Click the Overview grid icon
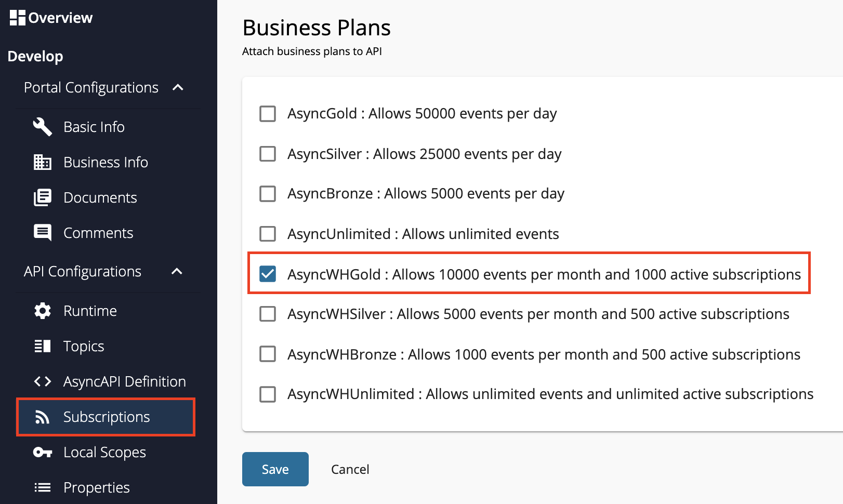The width and height of the screenshot is (843, 504). click(17, 17)
